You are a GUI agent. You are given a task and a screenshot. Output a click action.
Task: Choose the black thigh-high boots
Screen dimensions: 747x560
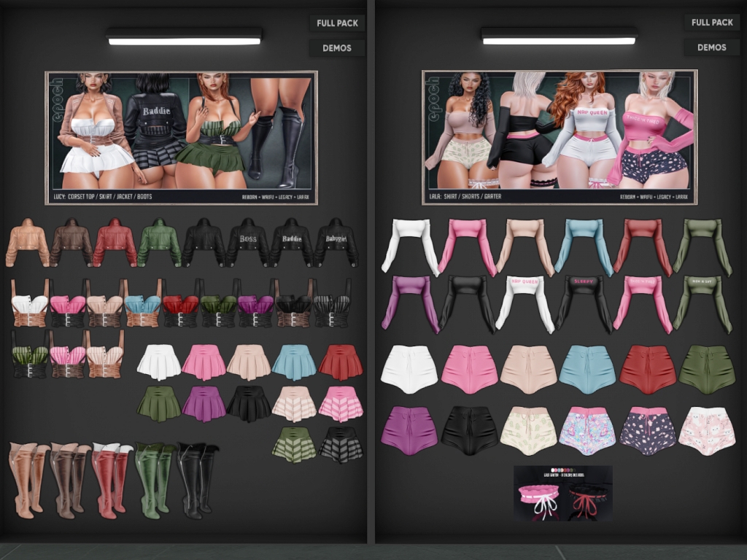click(x=197, y=480)
